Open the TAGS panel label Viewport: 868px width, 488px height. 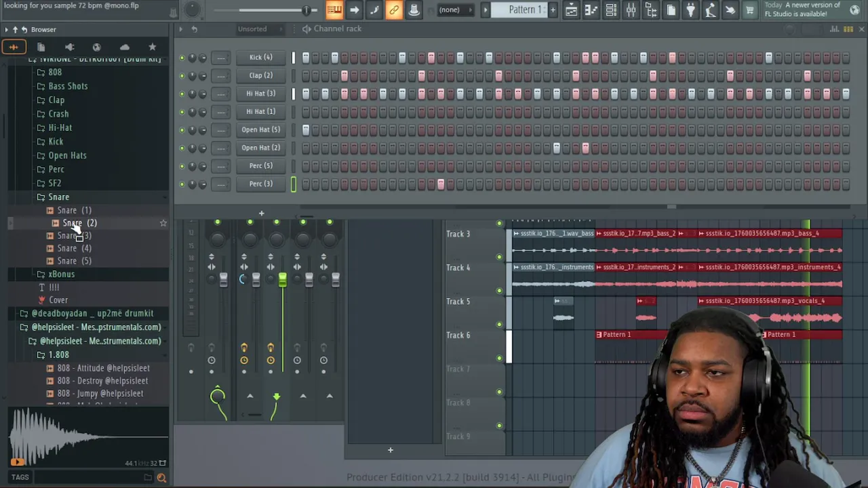coord(20,477)
